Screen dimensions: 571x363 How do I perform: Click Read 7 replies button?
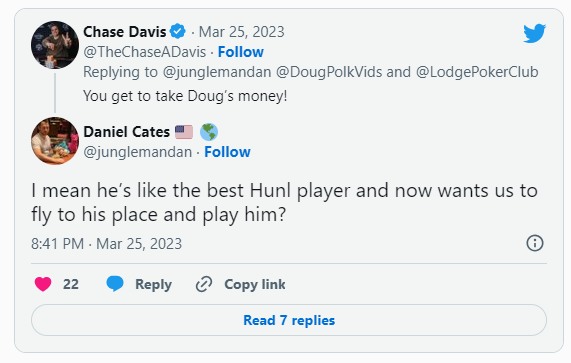pos(289,320)
